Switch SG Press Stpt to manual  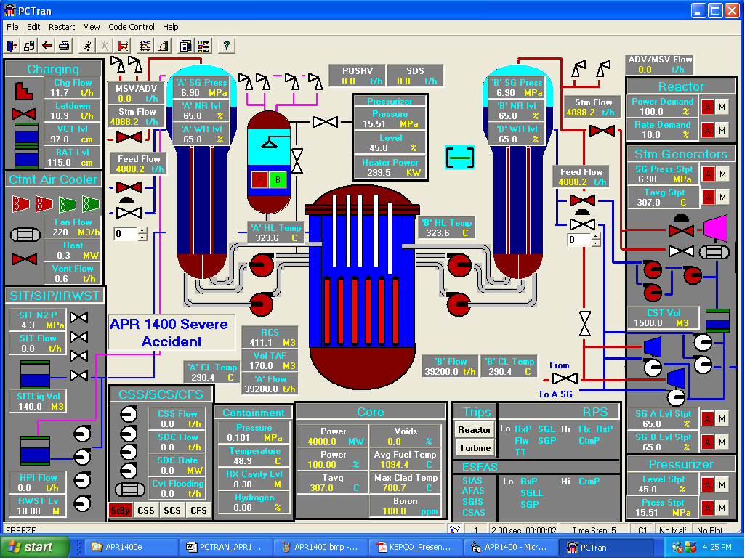click(722, 174)
